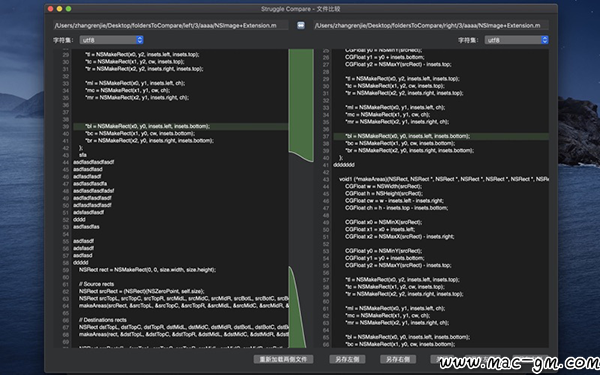Screen dimensions: 600x375
Task: Click 'CGFloat ch = h - insets.top' line
Action: 396,208
